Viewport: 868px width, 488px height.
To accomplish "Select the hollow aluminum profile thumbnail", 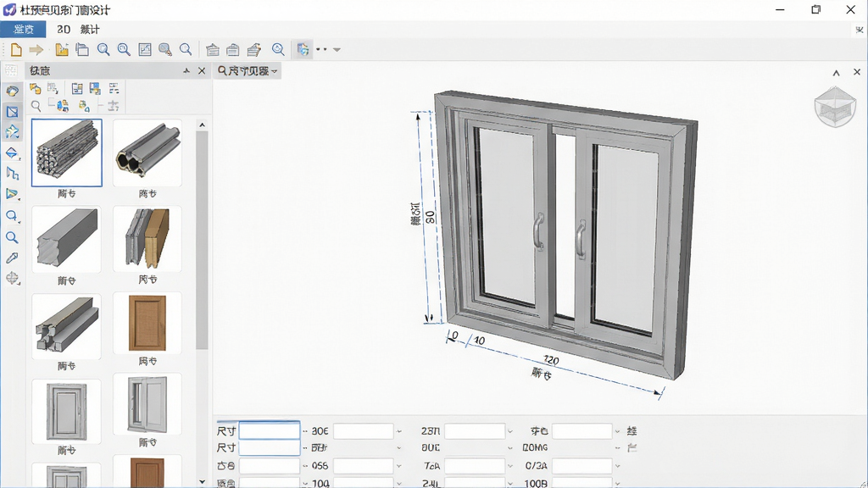I will (147, 152).
